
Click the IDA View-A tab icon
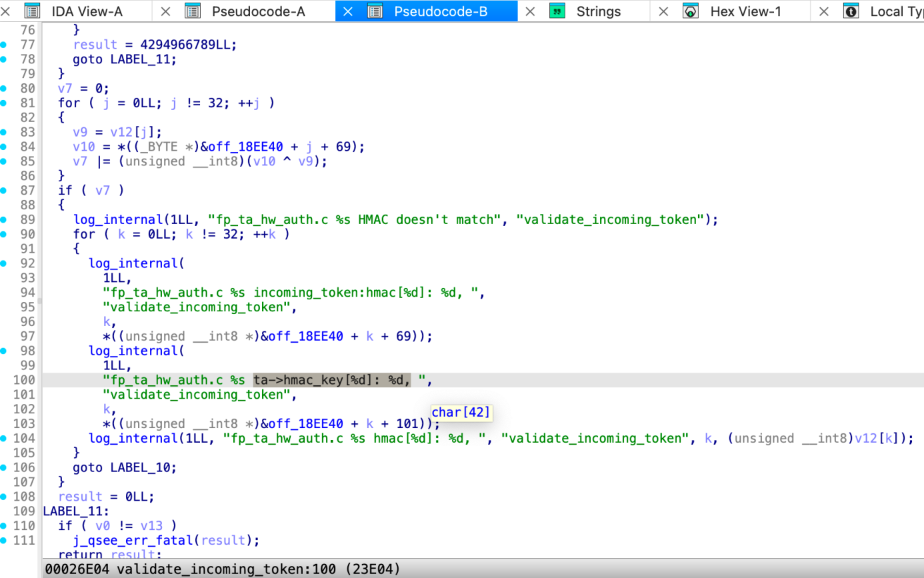[x=32, y=11]
